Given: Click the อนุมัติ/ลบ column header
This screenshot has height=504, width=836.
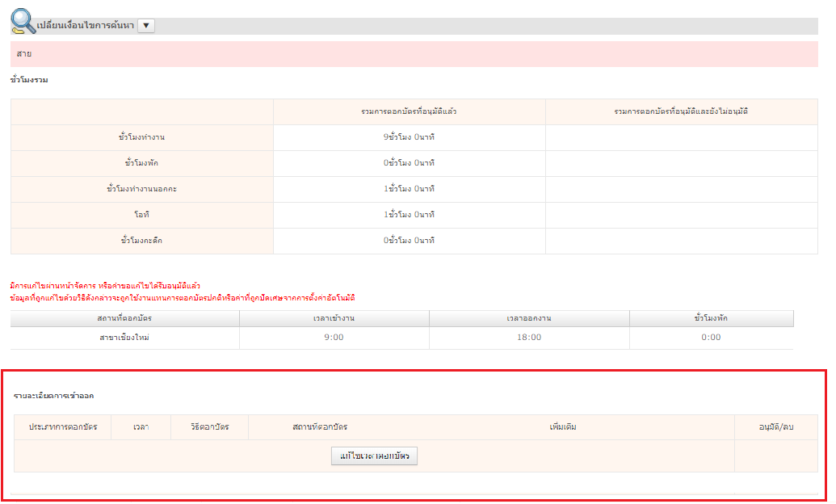Looking at the screenshot, I should click(x=775, y=427).
